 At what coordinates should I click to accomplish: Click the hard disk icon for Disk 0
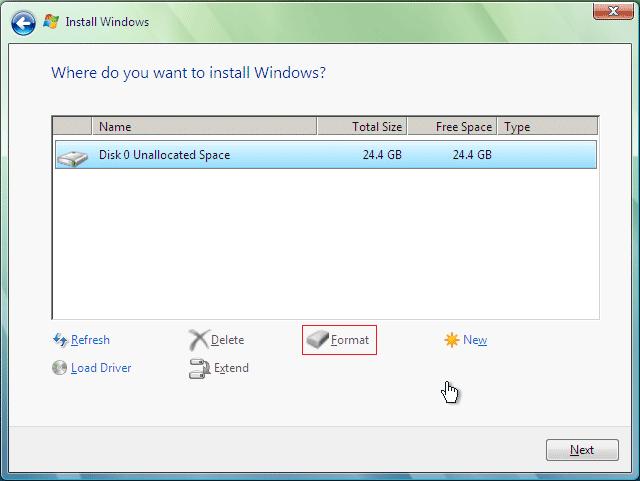pyautogui.click(x=72, y=158)
